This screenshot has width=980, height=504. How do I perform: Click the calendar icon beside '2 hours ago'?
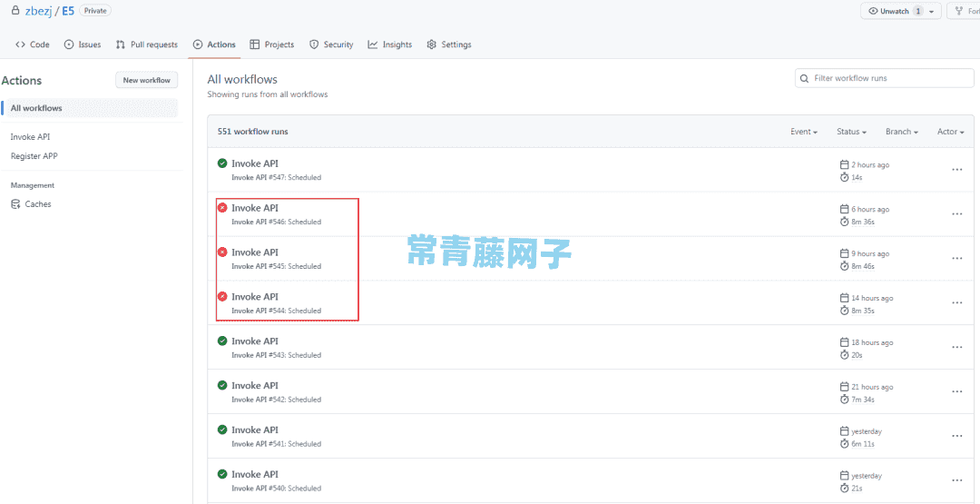pos(845,164)
